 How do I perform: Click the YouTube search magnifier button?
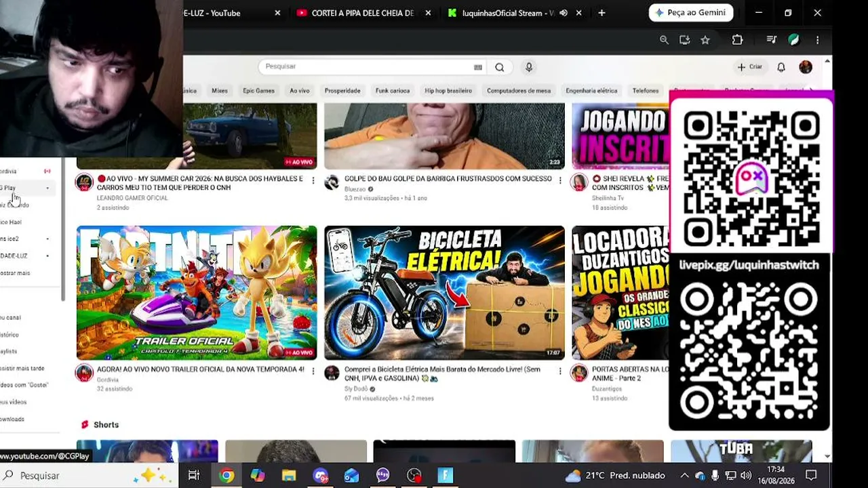tap(500, 66)
